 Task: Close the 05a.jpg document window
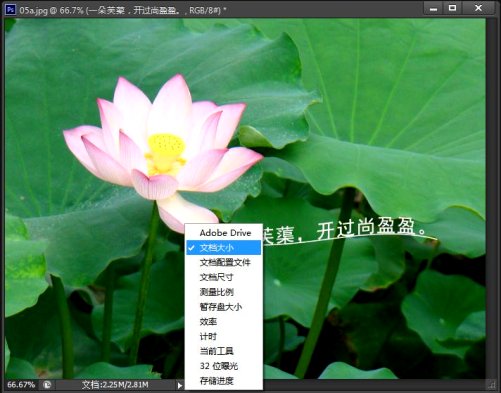(x=478, y=8)
